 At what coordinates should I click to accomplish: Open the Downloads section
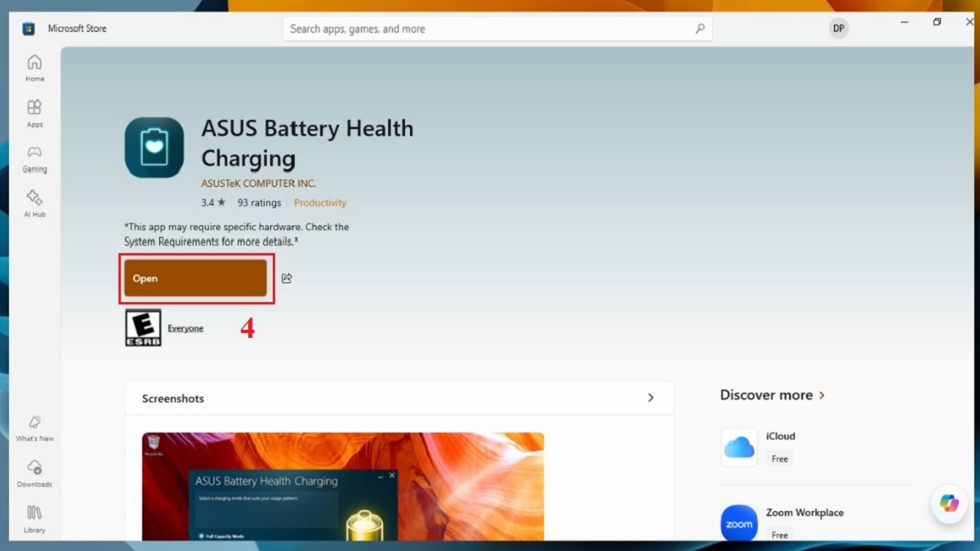[34, 473]
